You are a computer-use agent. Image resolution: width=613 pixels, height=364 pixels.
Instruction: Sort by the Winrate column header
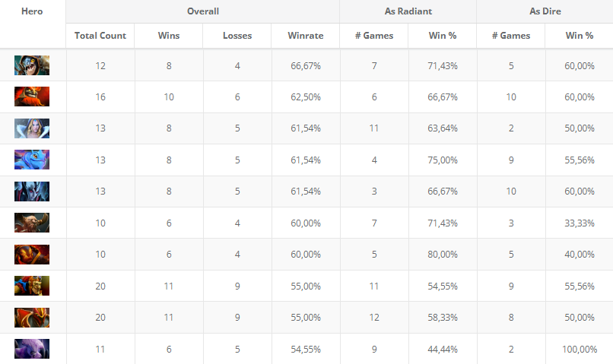(306, 36)
